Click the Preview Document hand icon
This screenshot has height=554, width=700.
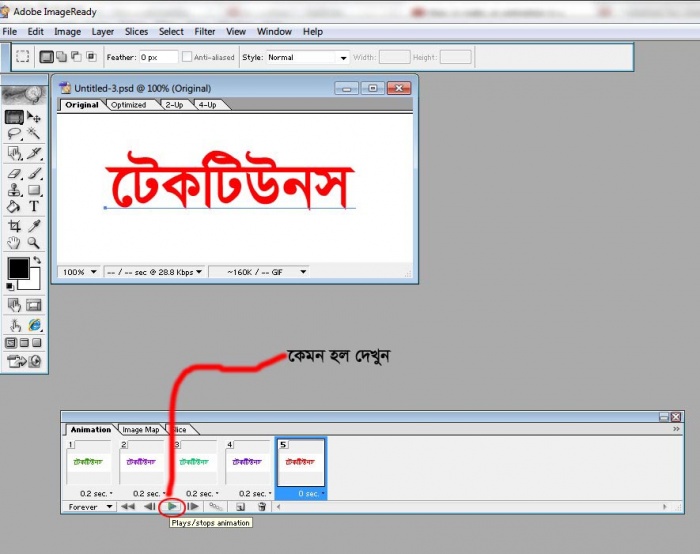(14, 325)
